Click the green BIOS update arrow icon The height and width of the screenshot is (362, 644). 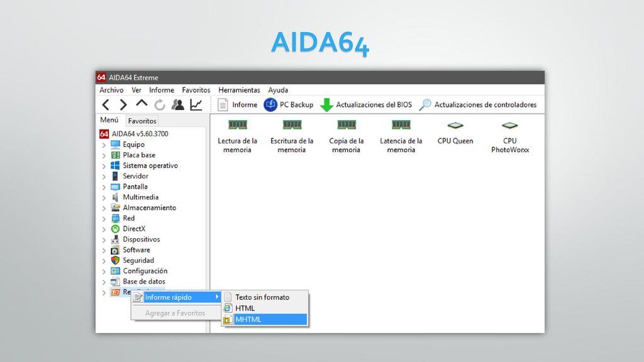point(326,105)
